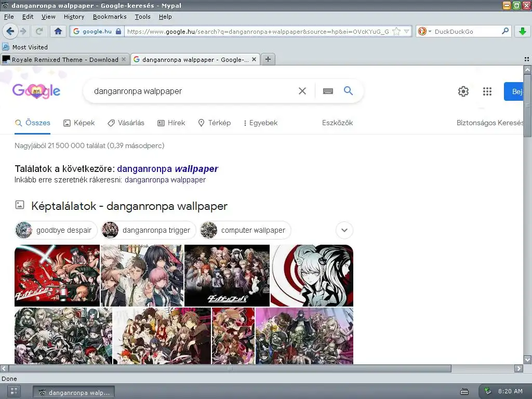Screen dimensions: 532x399
Task: Open the browser home page
Action: pos(58,32)
